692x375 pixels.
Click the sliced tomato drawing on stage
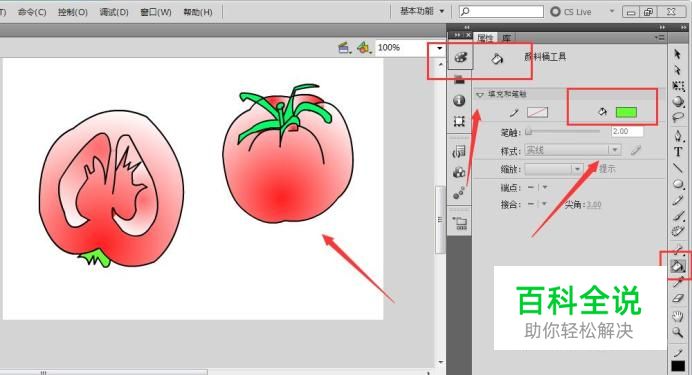[x=111, y=189]
